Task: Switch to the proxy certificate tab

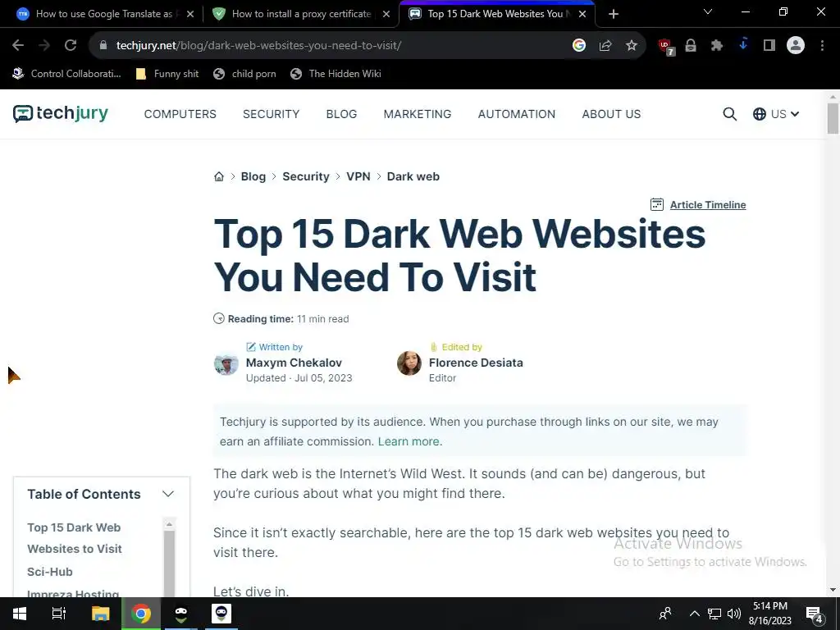Action: (x=300, y=14)
